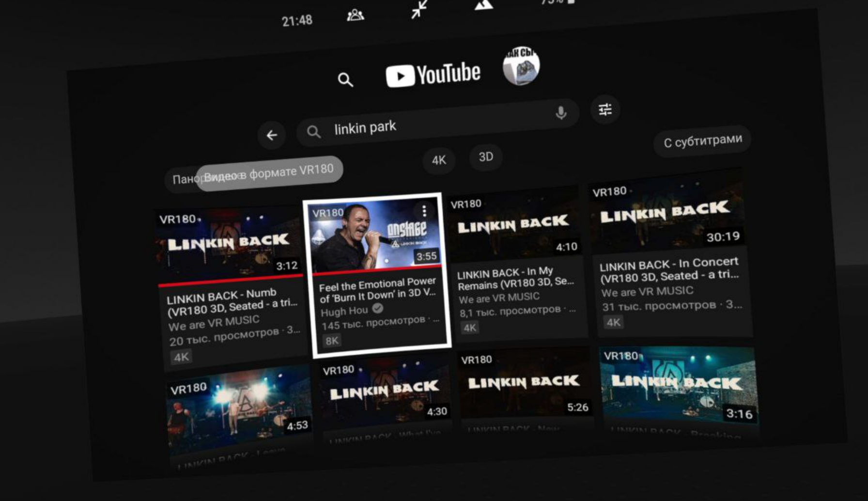Apply the 3D filter chip

coord(486,157)
